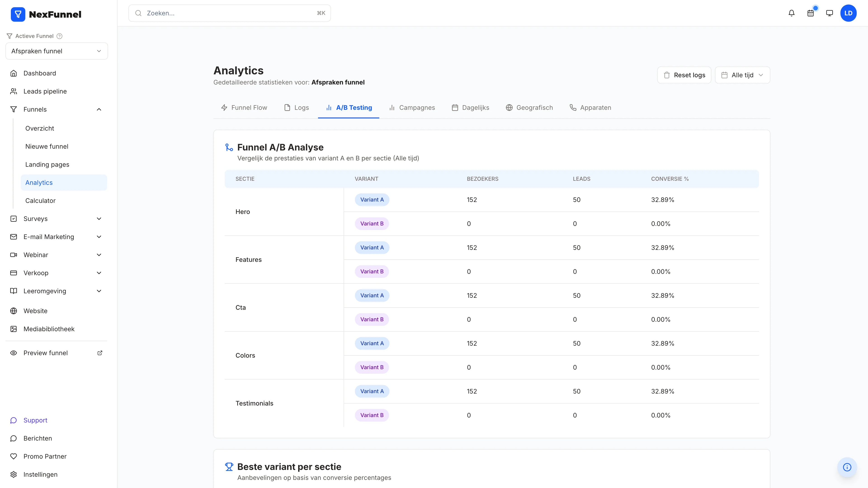The width and height of the screenshot is (868, 488).
Task: Click the trophy icon beside Beste variant
Action: point(229,467)
